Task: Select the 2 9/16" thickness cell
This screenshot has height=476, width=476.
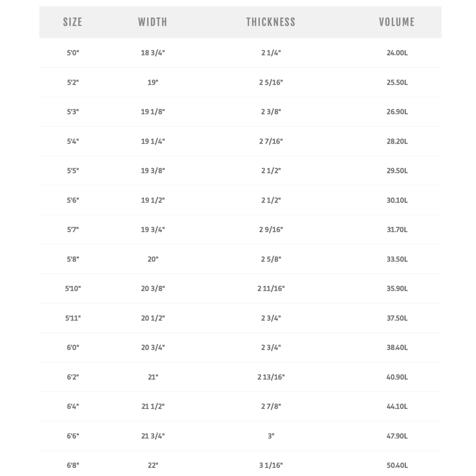Action: tap(271, 230)
